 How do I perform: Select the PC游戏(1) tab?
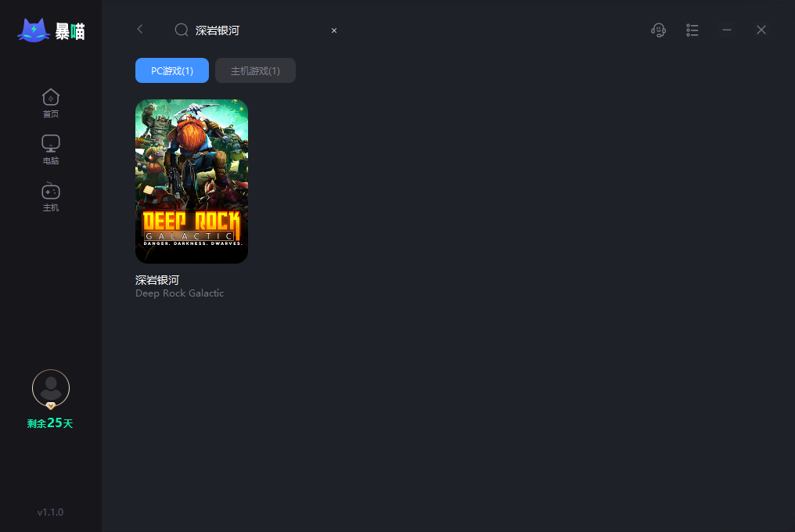[x=172, y=70]
